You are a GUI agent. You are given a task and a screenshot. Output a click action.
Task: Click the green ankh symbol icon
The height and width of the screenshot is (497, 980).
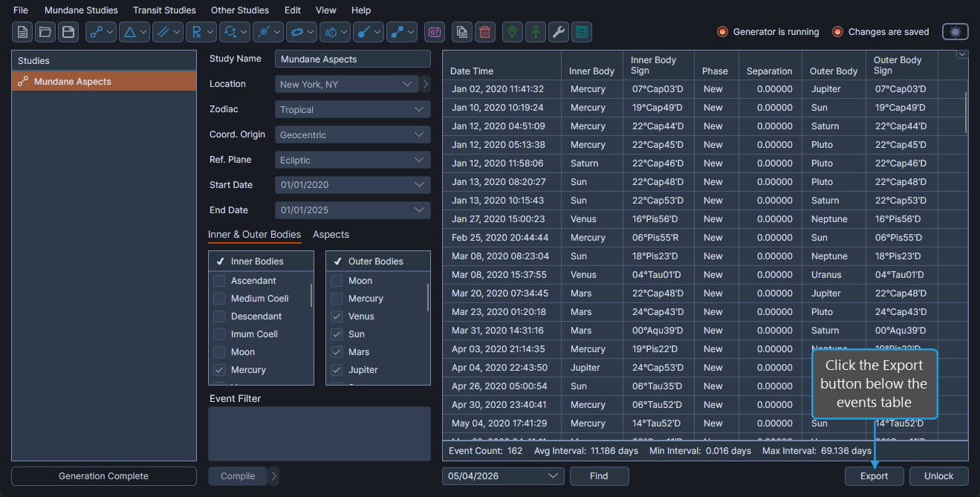tap(536, 32)
